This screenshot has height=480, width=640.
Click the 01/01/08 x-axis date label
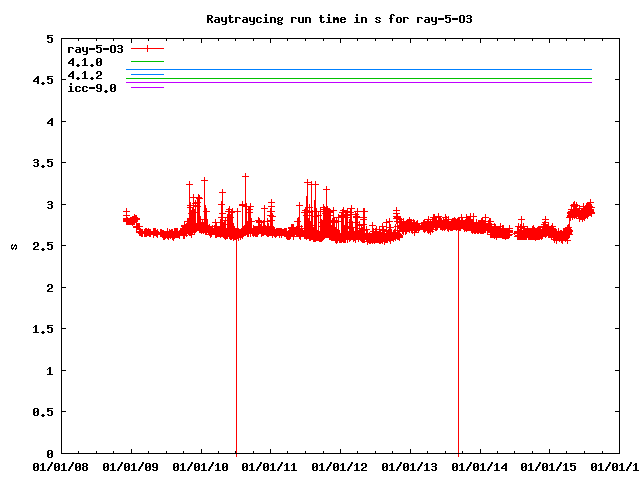point(61,466)
